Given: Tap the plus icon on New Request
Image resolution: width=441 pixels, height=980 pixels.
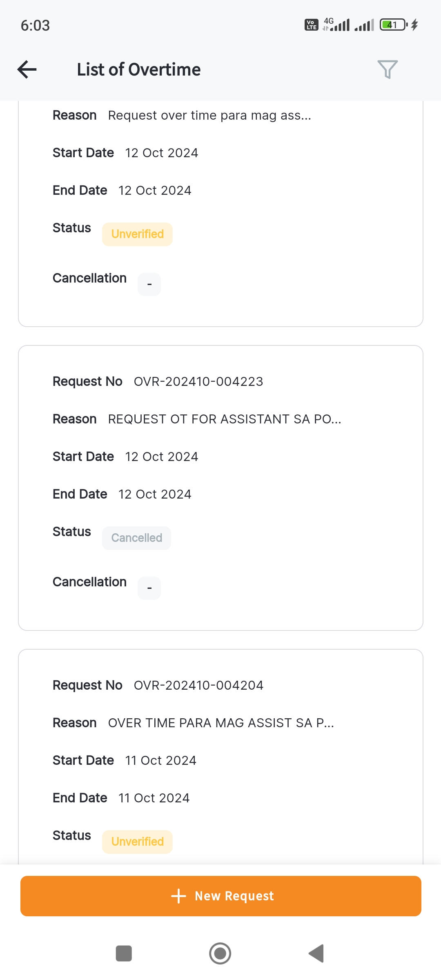Looking at the screenshot, I should point(178,896).
